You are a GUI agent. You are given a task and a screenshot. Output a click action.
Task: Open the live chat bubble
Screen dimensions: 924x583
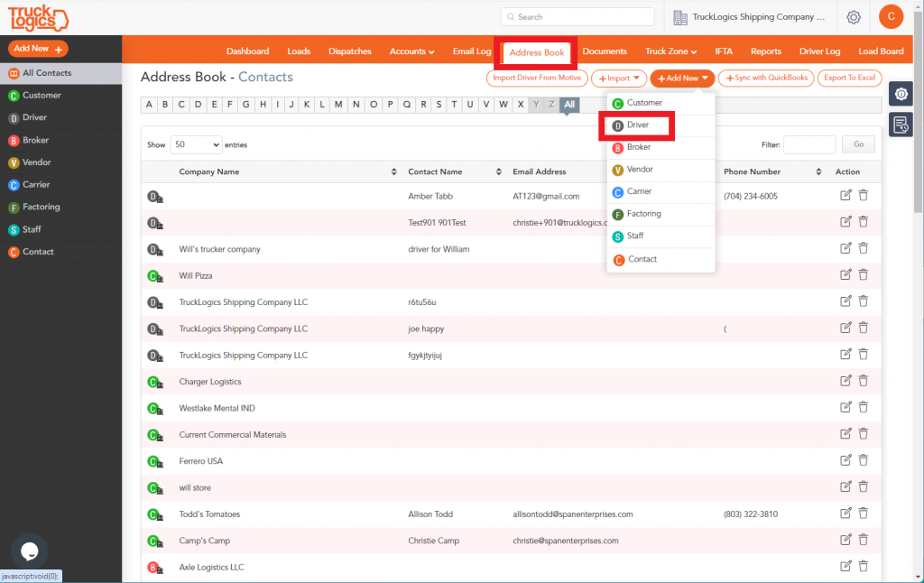29,551
